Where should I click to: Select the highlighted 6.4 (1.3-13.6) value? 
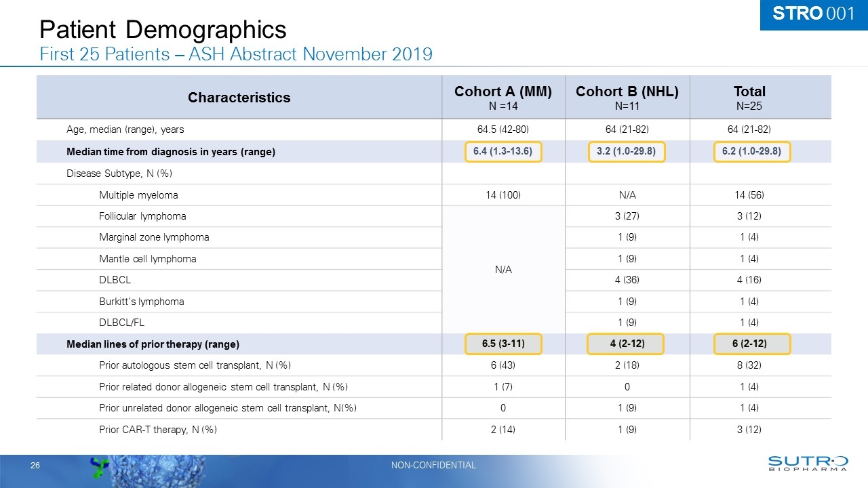pyautogui.click(x=502, y=152)
